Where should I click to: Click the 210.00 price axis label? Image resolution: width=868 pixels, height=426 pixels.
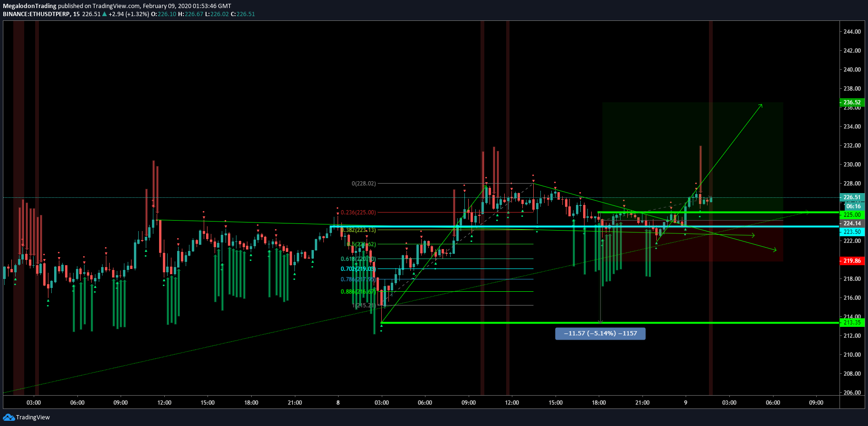pyautogui.click(x=852, y=355)
